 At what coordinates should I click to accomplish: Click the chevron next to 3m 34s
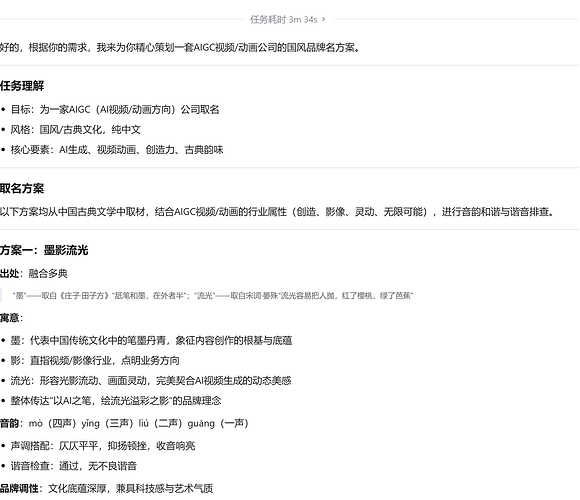324,19
